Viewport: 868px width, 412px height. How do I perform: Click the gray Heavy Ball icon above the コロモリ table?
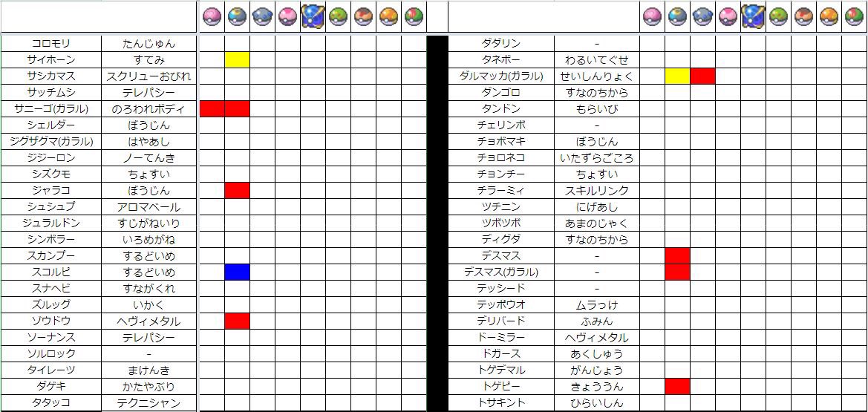tap(262, 17)
